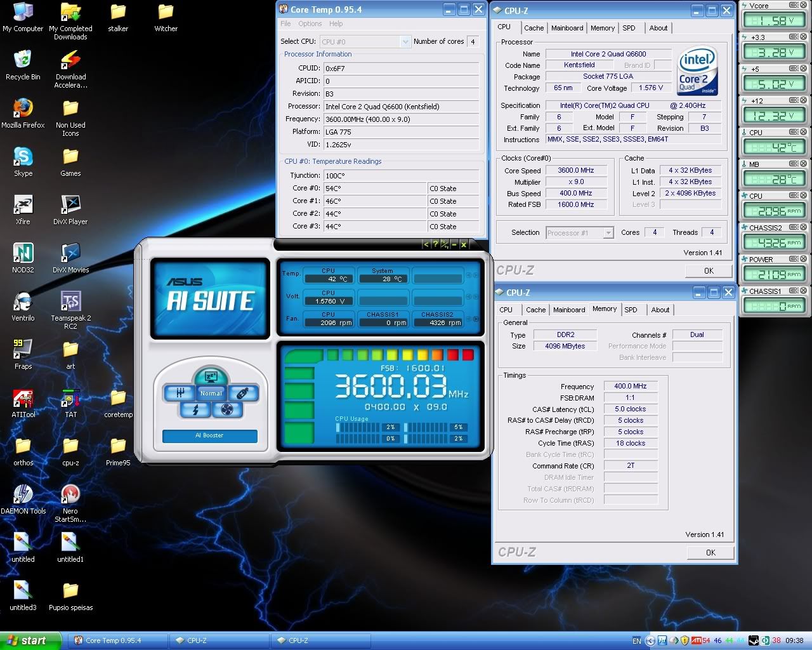Switch to CPU tab in lower CPU-Z window
Viewport: 812px width, 650px height.
point(506,310)
